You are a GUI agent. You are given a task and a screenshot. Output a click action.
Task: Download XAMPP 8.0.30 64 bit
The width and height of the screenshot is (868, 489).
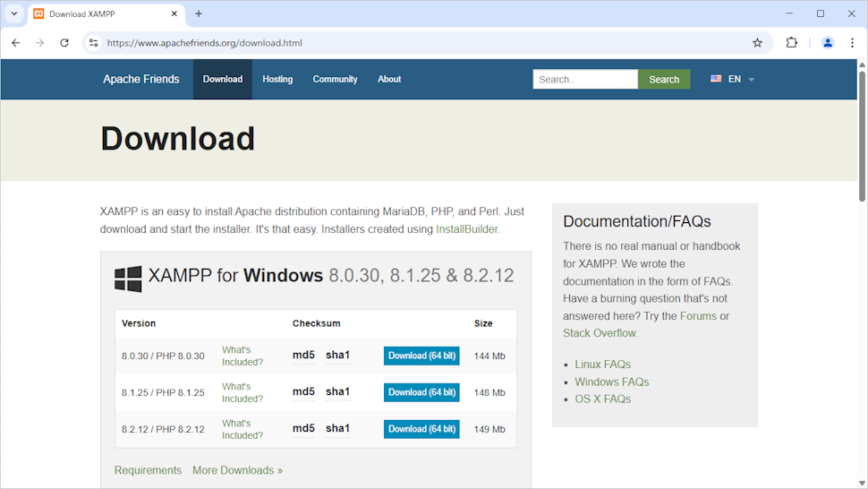(421, 356)
